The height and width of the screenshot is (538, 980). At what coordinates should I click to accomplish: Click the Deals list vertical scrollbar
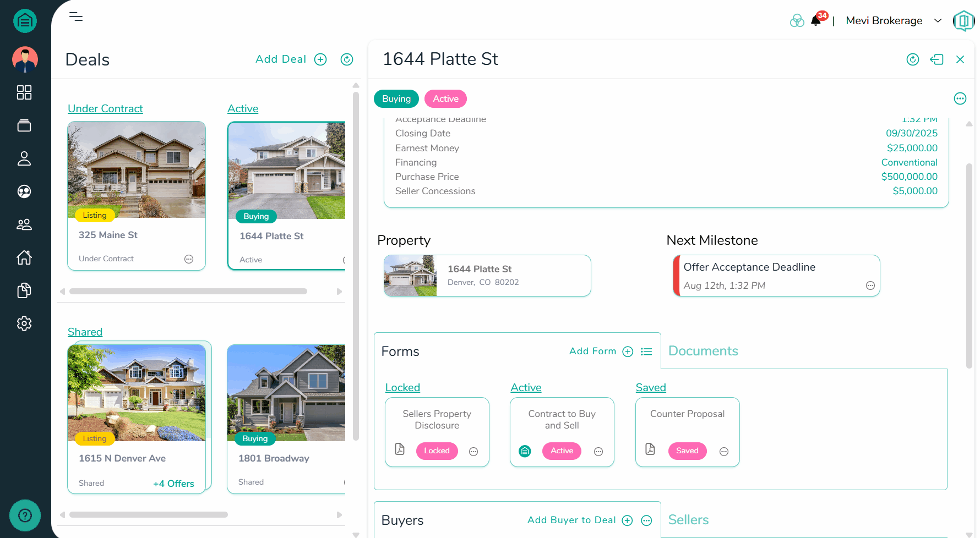356,266
